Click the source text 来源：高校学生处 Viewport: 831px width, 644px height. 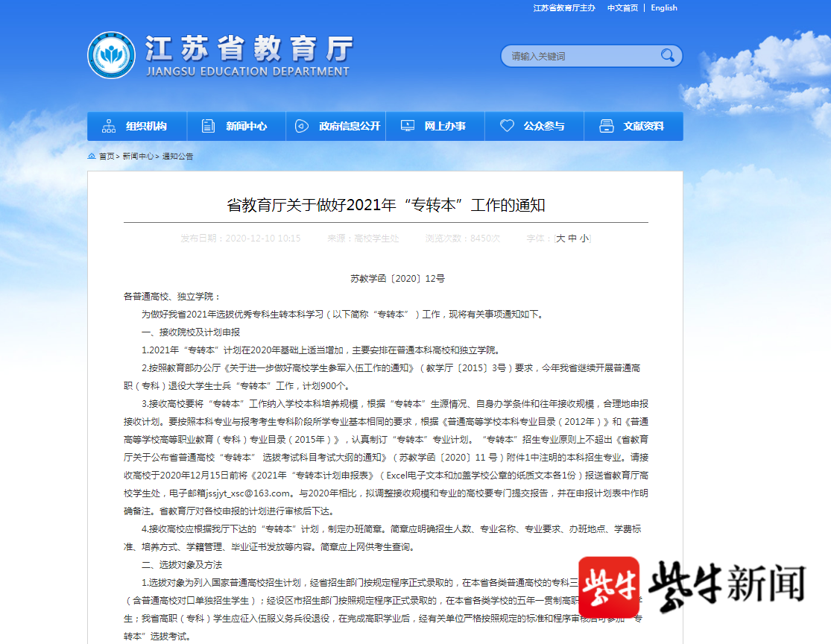[363, 239]
